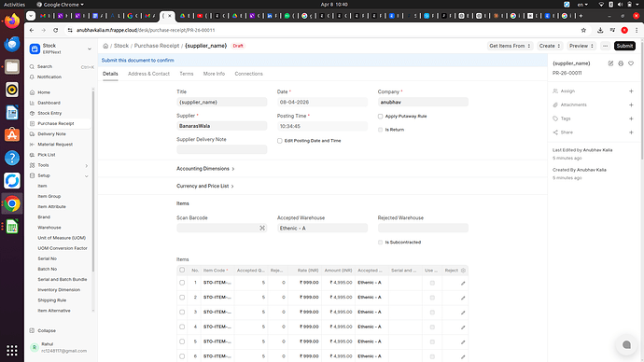Edit item row 5 with pencil icon
Viewport: 644px width, 362px height.
[463, 341]
